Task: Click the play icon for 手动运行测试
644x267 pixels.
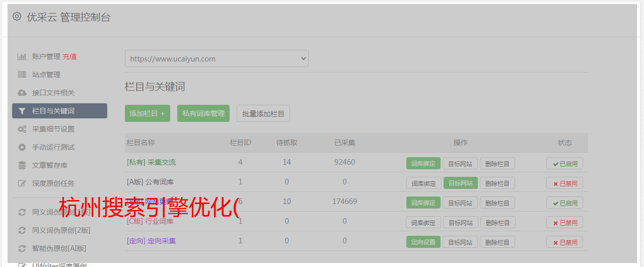Action: click(x=22, y=147)
